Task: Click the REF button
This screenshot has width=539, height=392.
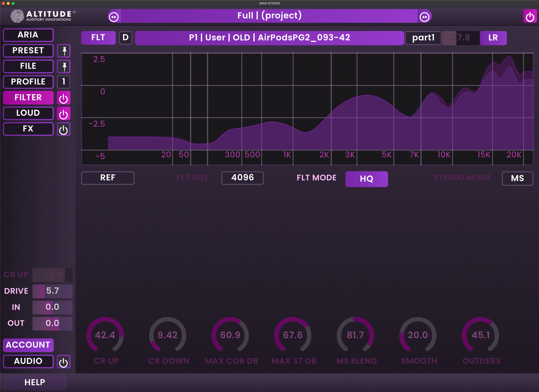Action: point(107,178)
